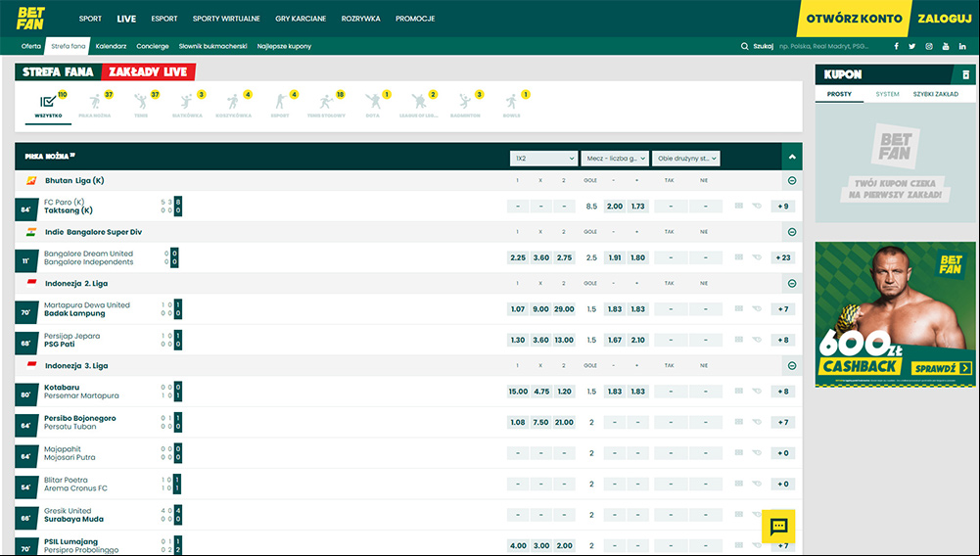Click the Twitter icon in the header

(x=912, y=46)
